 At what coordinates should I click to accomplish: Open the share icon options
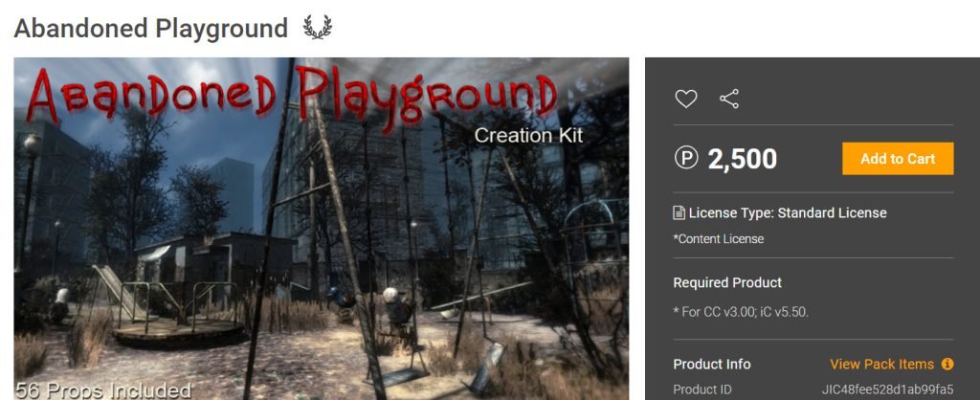pyautogui.click(x=728, y=99)
